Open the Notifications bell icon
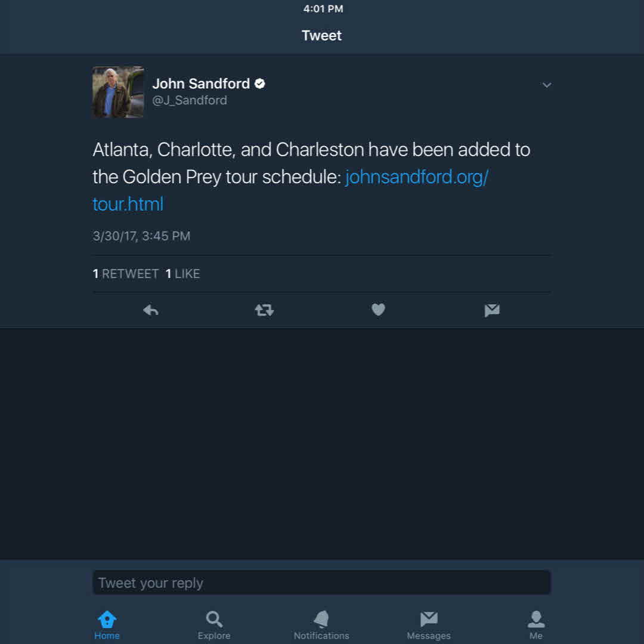The width and height of the screenshot is (644, 644). (x=321, y=624)
